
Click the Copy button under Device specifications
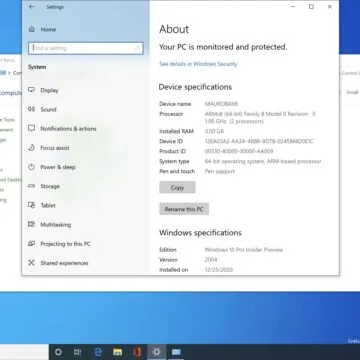click(x=177, y=188)
